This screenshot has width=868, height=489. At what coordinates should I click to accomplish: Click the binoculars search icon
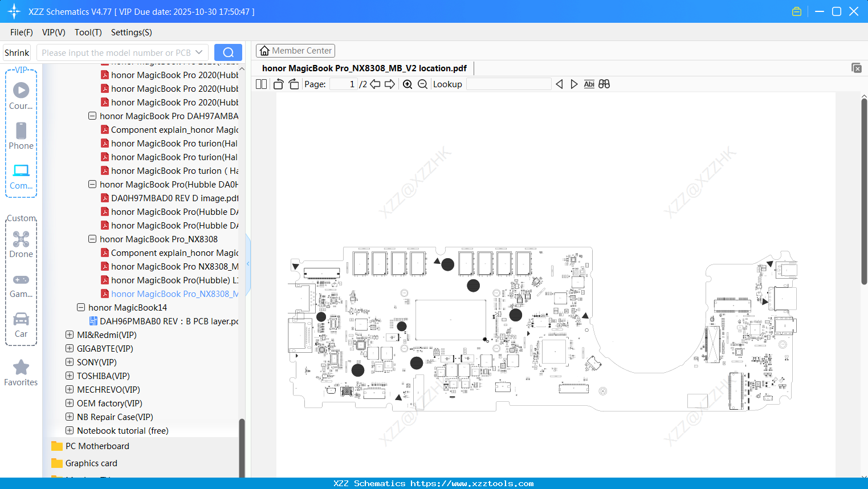click(604, 84)
